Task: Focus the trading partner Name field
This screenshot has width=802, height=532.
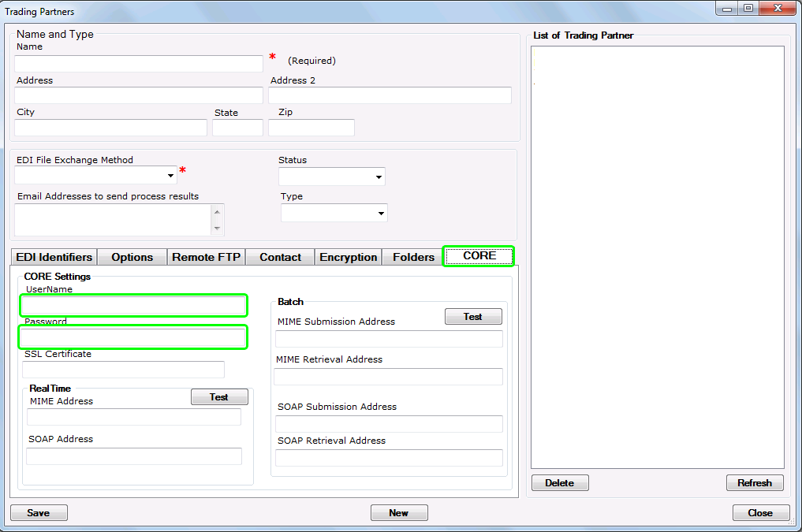Action: coord(139,64)
